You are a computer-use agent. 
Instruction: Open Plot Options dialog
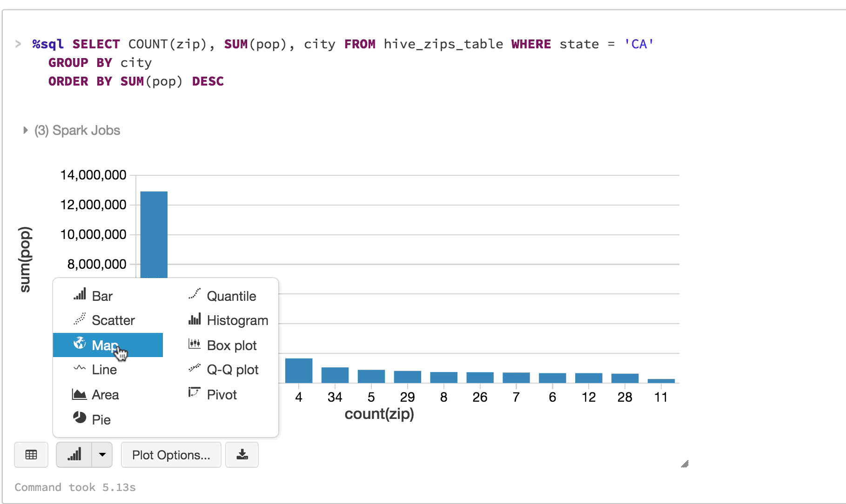(x=171, y=455)
